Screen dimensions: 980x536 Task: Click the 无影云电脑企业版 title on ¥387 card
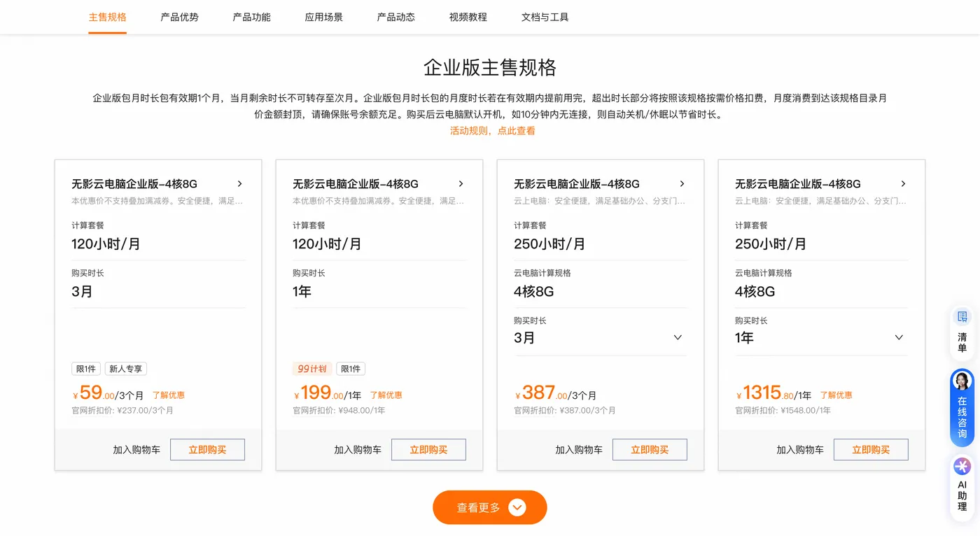(577, 184)
